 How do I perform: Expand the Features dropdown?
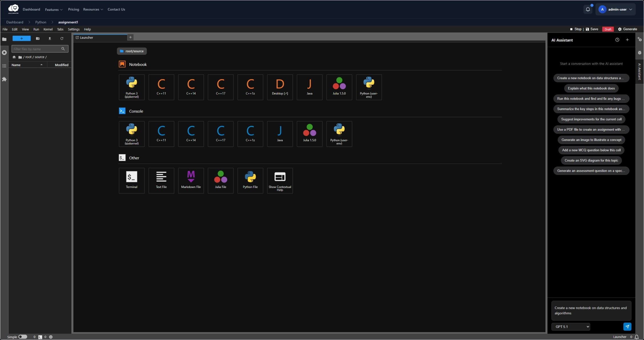[x=54, y=9]
